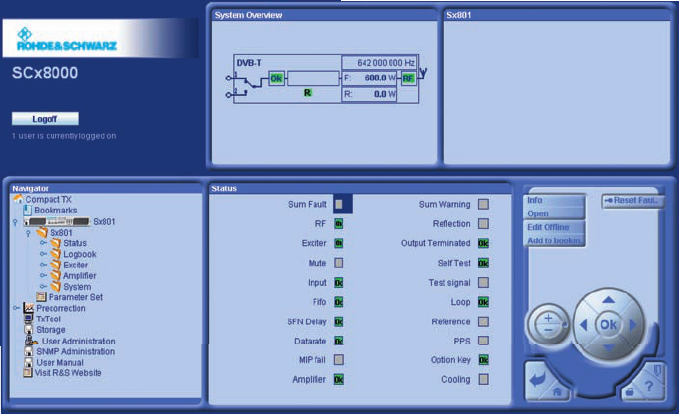Click the green R indicator in overview
679x414 pixels.
tap(307, 93)
